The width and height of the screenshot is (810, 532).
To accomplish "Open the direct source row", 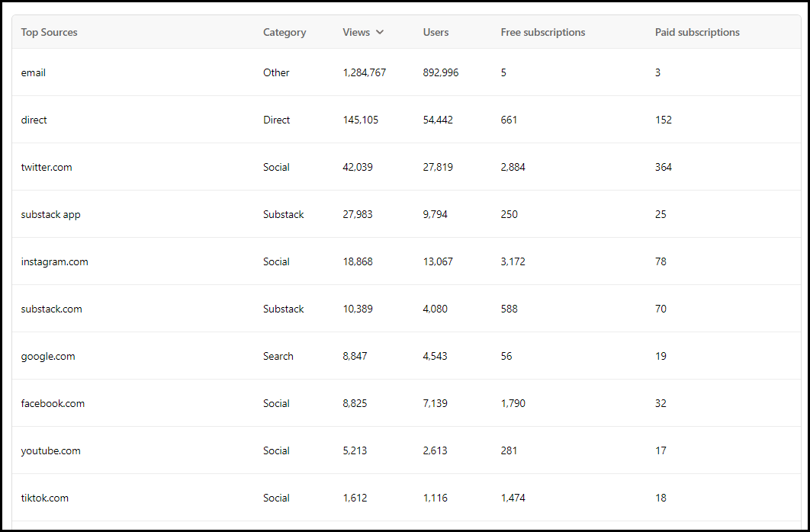I will (407, 120).
